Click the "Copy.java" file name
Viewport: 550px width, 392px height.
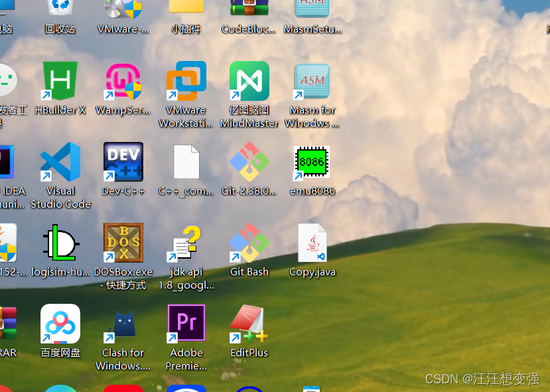(312, 272)
